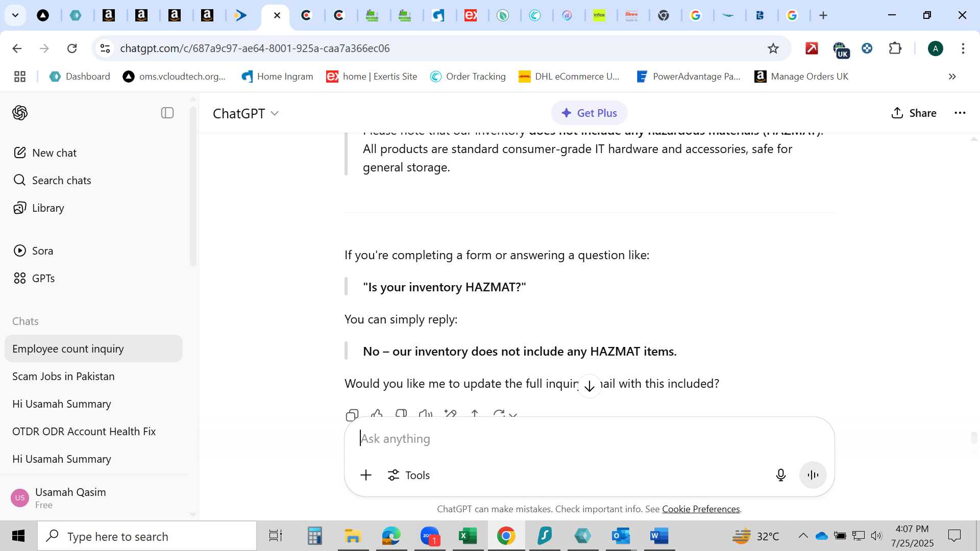Open the Scam Jobs in Pakistan chat
Screen dimensions: 980x551
pyautogui.click(x=93, y=376)
